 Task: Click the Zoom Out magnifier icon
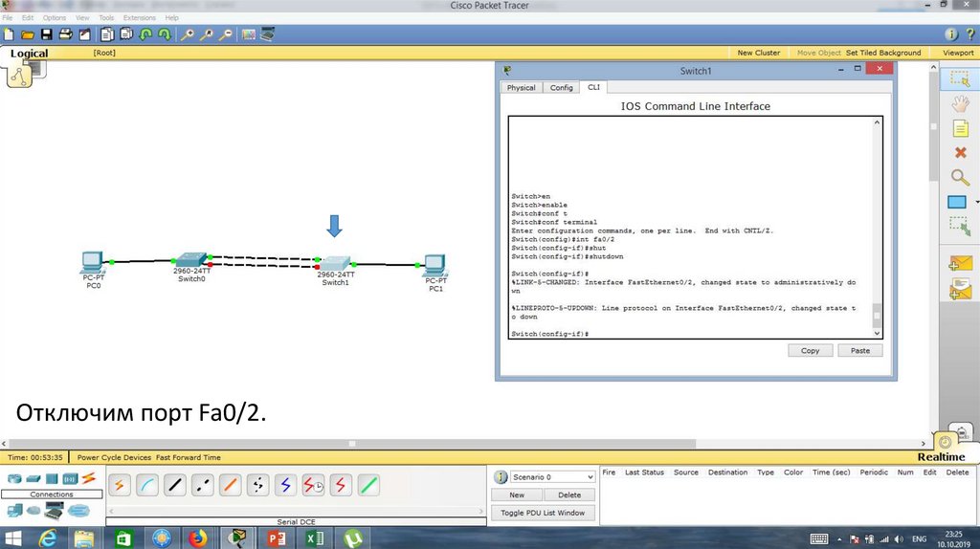point(226,35)
